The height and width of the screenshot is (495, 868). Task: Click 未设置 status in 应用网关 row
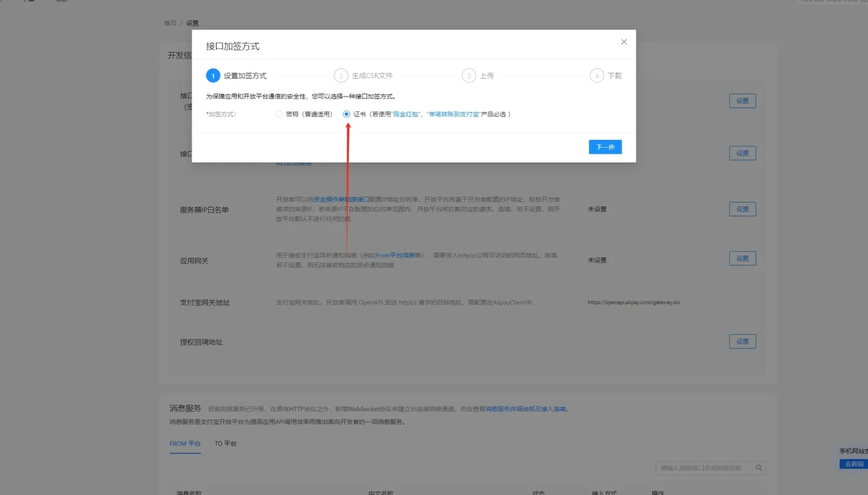[x=597, y=260]
